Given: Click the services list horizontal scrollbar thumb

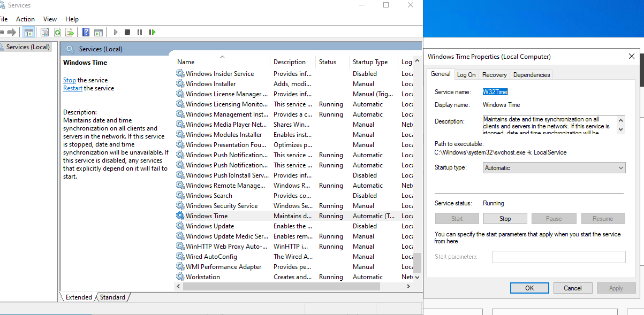Looking at the screenshot, I should [282, 287].
